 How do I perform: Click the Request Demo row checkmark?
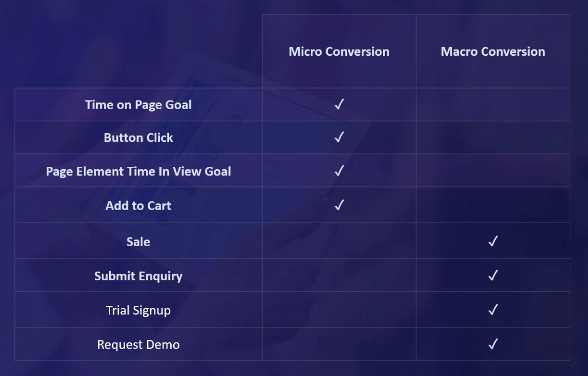coord(493,344)
